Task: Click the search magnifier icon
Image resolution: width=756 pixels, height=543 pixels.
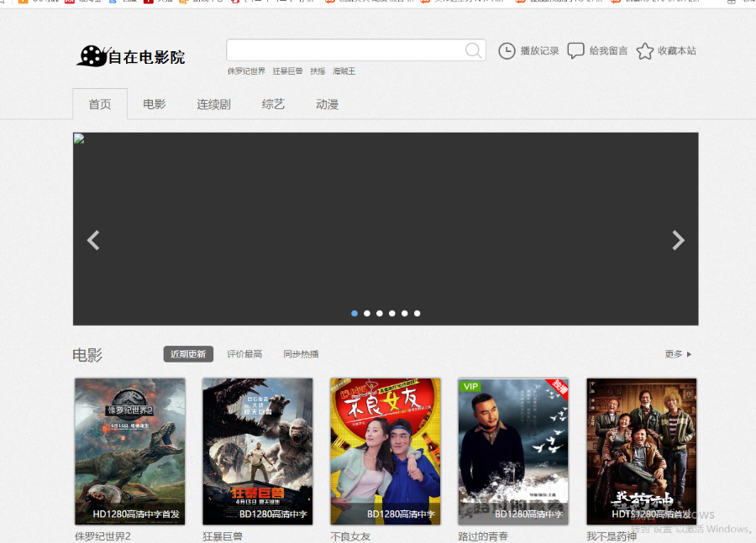Action: 474,50
